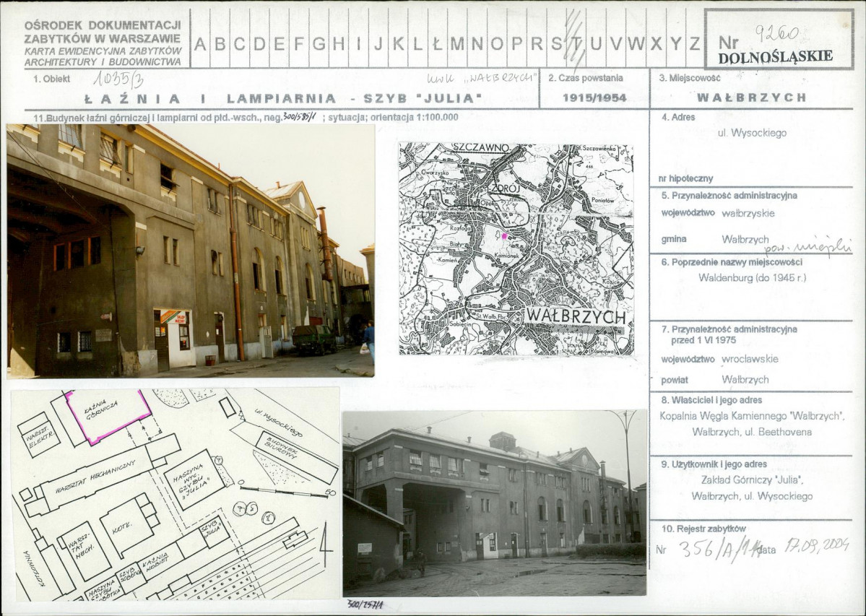
Task: Click the color photo of the bathhouse building
Action: coord(191,251)
